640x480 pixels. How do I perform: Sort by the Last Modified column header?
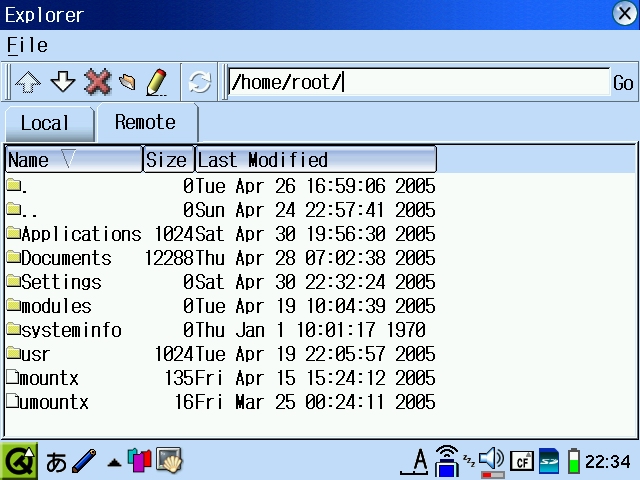pos(315,160)
